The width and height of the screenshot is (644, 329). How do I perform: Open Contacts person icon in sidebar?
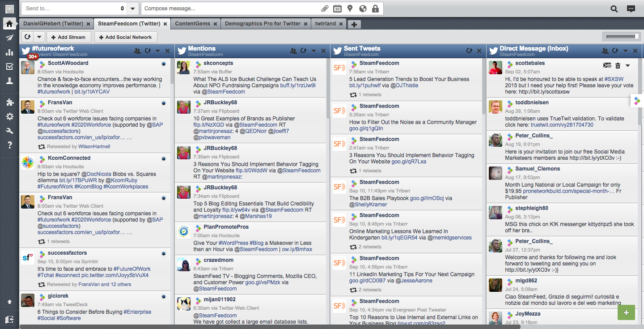tap(9, 81)
